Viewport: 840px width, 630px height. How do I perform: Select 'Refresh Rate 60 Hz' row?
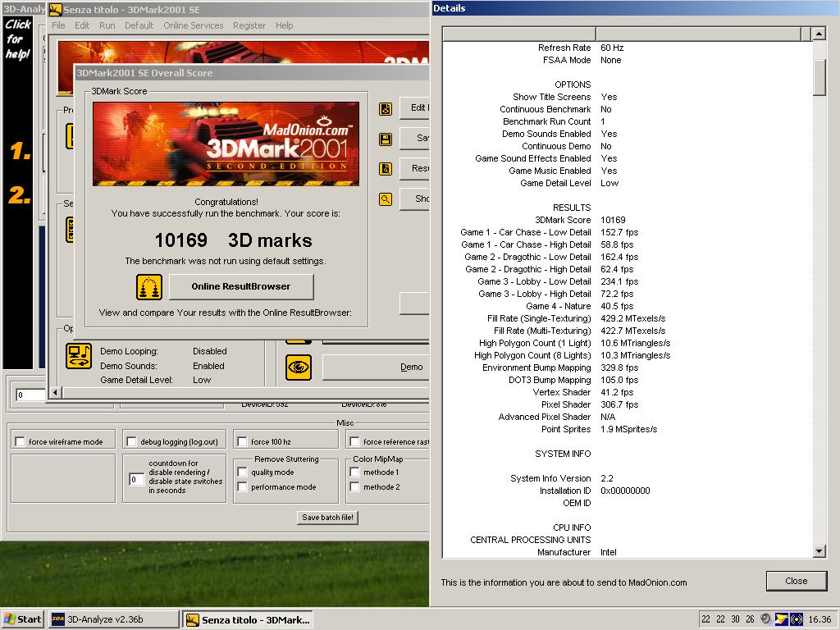click(x=628, y=47)
